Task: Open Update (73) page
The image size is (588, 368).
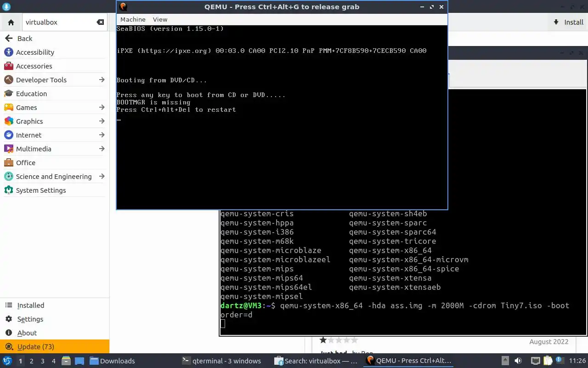Action: (55, 346)
